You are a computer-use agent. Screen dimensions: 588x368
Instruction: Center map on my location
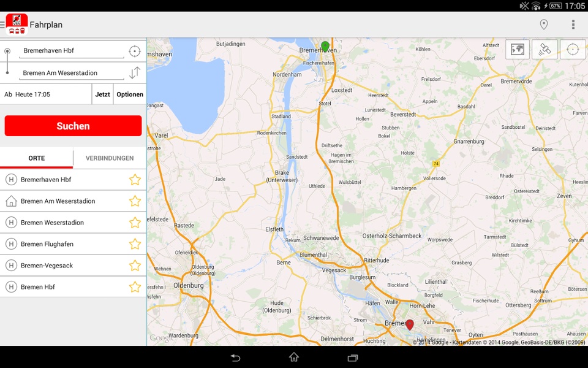tap(573, 49)
